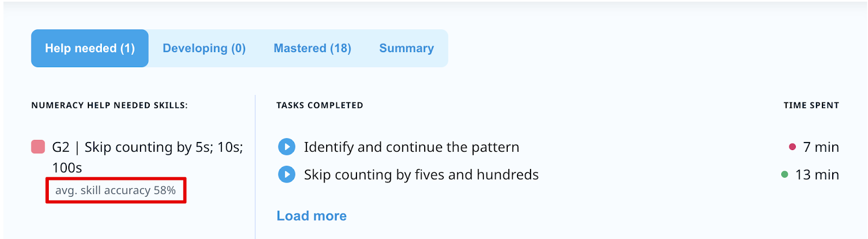This screenshot has height=239, width=868.
Task: Click the 13 min time value
Action: [x=817, y=175]
